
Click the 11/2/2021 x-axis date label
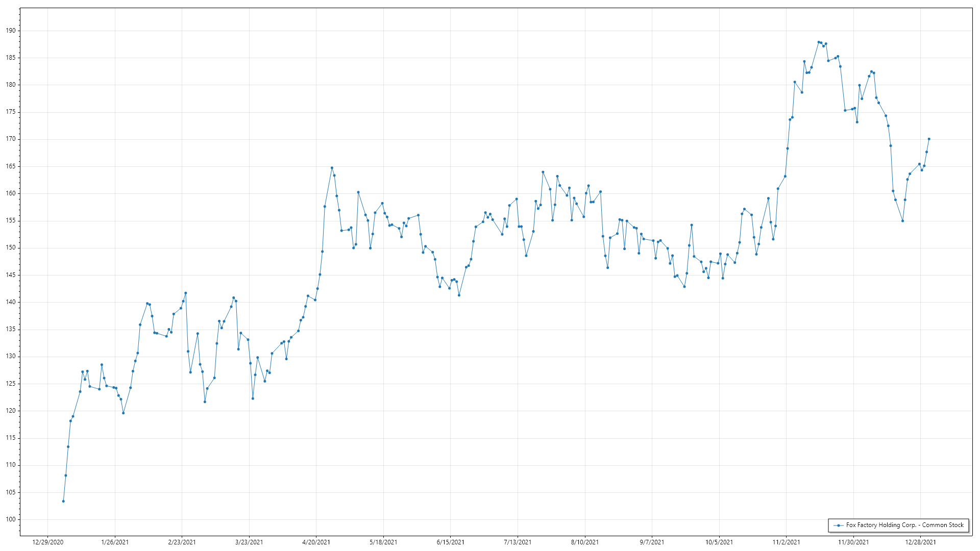[x=786, y=542]
